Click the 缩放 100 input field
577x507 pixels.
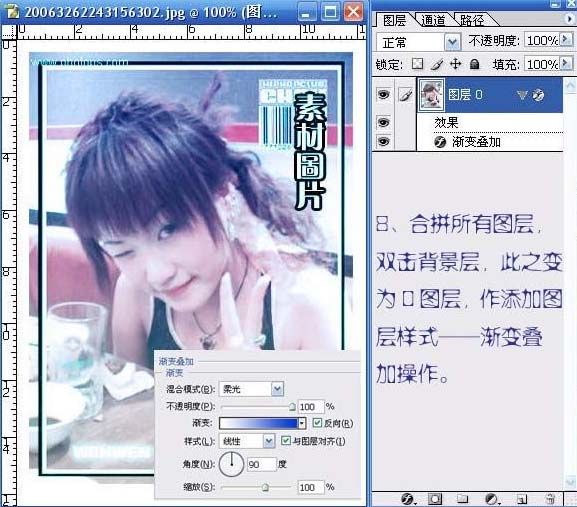click(311, 488)
